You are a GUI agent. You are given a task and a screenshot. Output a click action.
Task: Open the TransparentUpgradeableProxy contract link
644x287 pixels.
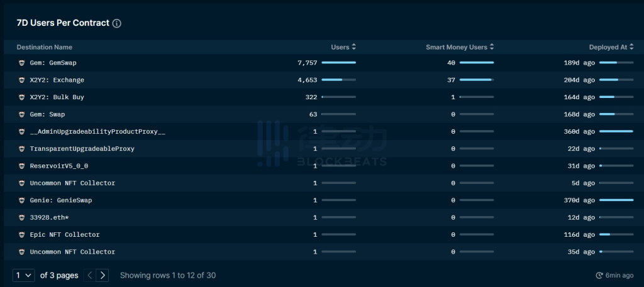pos(82,149)
